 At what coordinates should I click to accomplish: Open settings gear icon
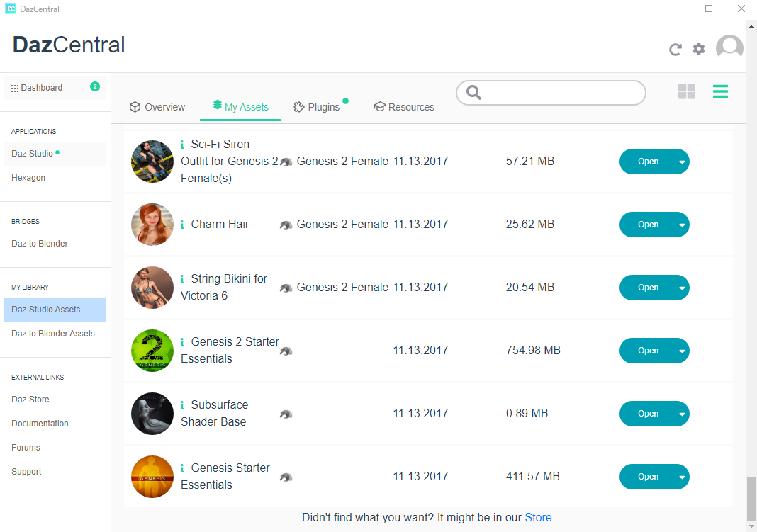(699, 49)
